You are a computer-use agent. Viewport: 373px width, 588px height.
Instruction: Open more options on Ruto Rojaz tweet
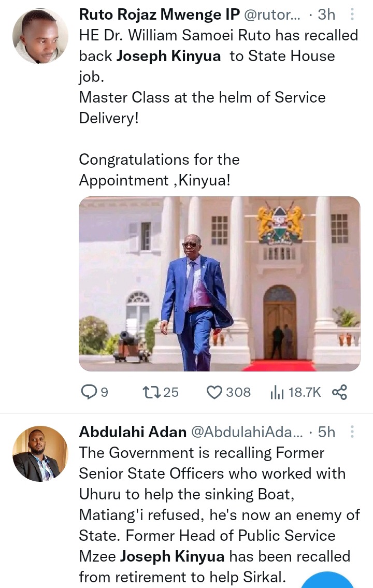click(352, 15)
